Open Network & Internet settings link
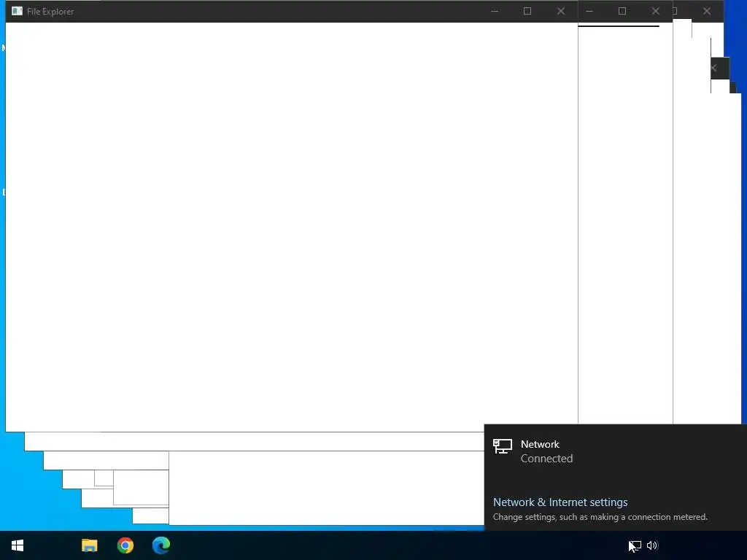The height and width of the screenshot is (560, 747). click(560, 502)
